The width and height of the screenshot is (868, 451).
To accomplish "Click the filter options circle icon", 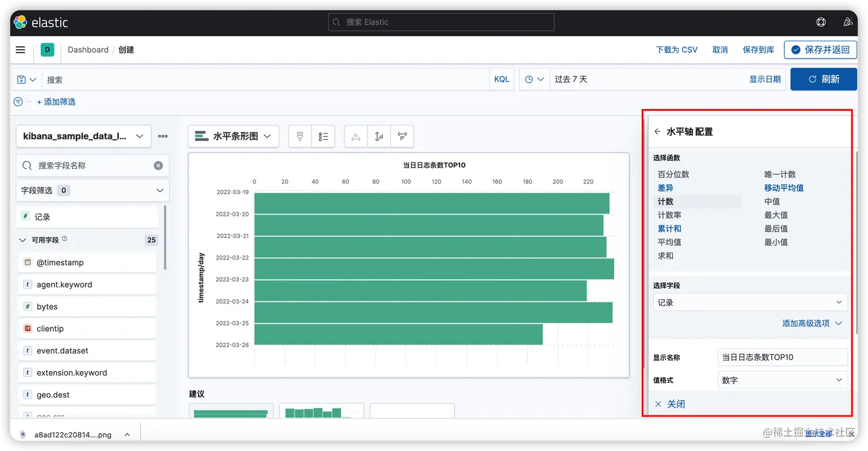I will pos(18,102).
